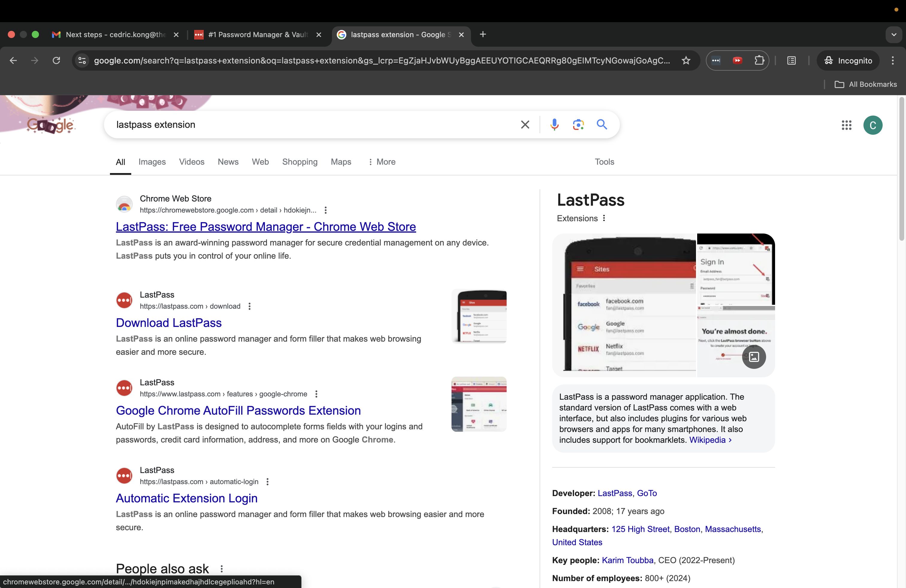
Task: Reload the page with the refresh icon
Action: click(56, 60)
